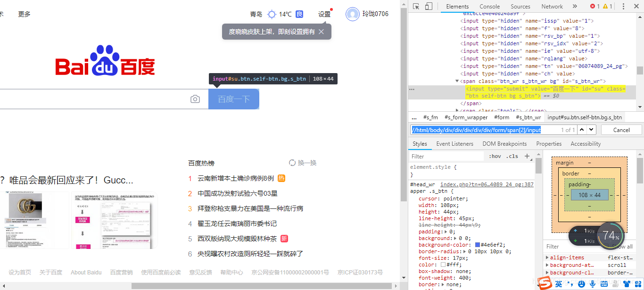Toggle Sogou 英 language mode

(559, 283)
